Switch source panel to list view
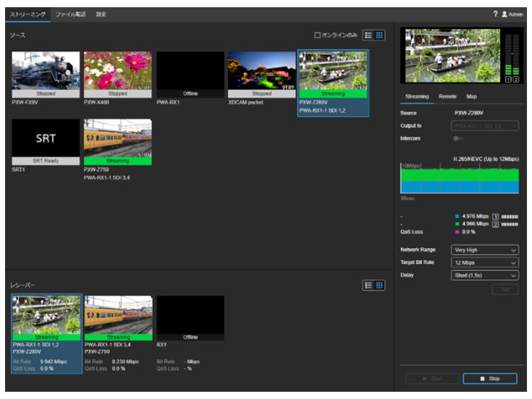 tap(368, 35)
